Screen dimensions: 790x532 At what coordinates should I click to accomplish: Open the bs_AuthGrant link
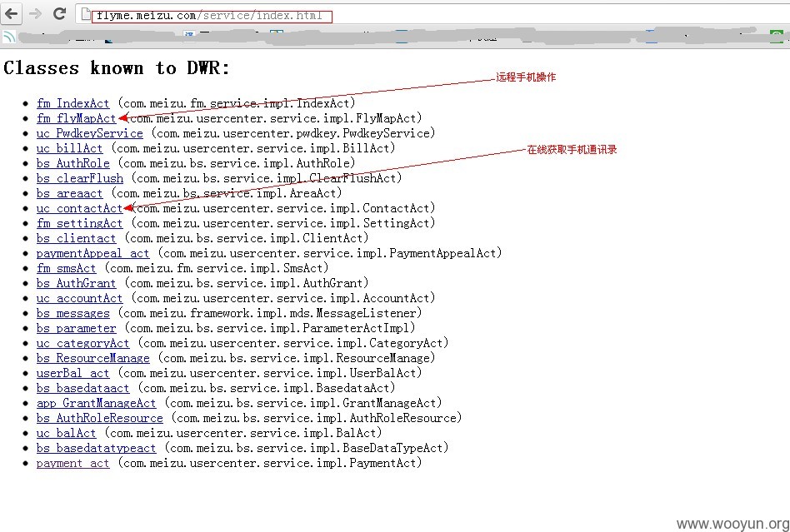click(76, 283)
